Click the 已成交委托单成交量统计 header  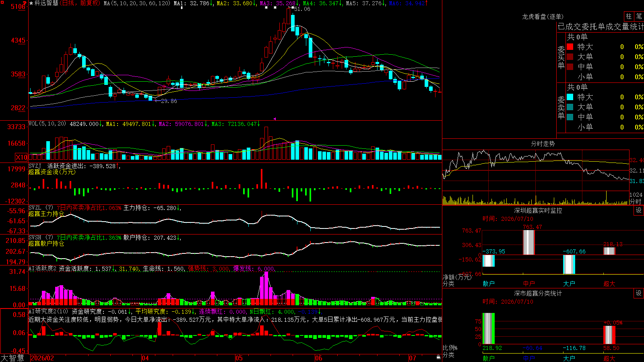pyautogui.click(x=601, y=27)
